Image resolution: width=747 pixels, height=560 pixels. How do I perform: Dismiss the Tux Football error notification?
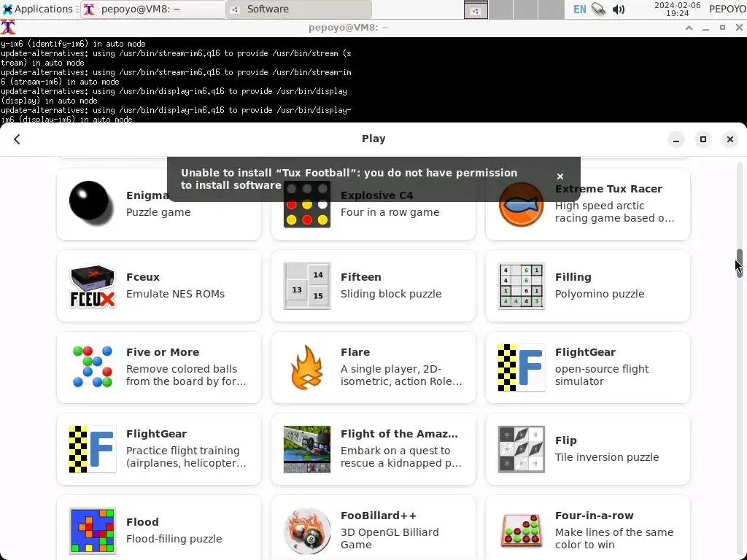point(560,176)
